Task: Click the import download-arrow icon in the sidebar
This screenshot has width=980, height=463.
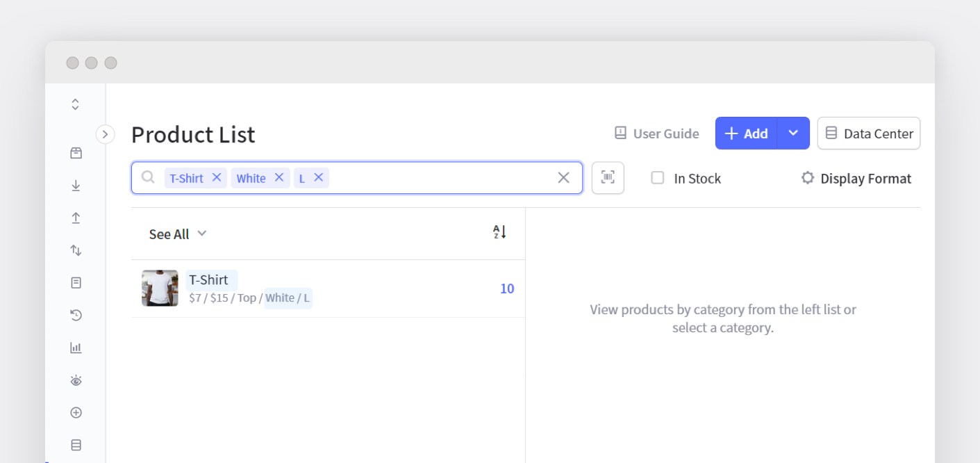Action: tap(76, 185)
